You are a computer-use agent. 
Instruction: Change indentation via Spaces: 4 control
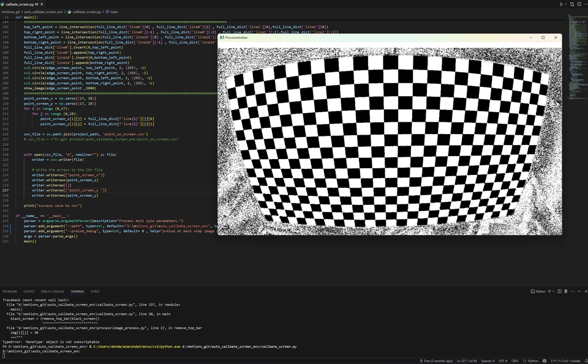click(x=488, y=361)
